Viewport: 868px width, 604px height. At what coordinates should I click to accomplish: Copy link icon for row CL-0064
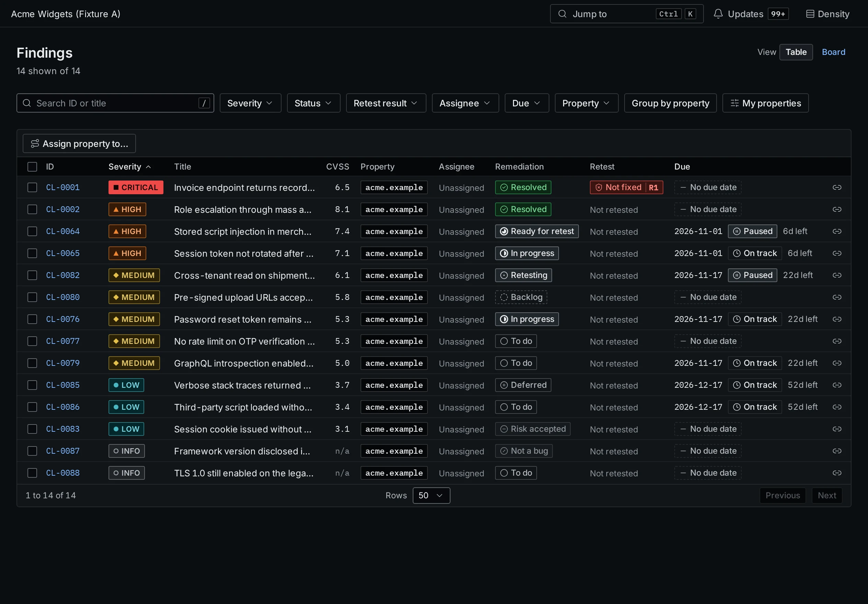(837, 231)
